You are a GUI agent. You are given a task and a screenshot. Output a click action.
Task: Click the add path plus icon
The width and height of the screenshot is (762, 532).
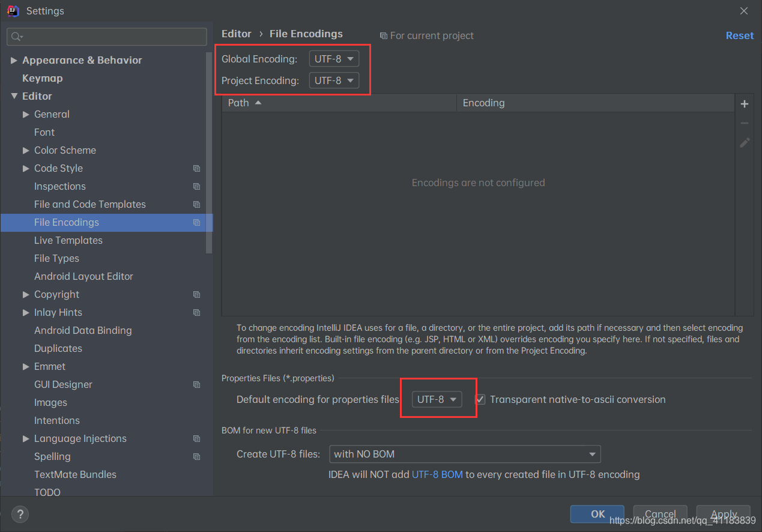click(745, 104)
